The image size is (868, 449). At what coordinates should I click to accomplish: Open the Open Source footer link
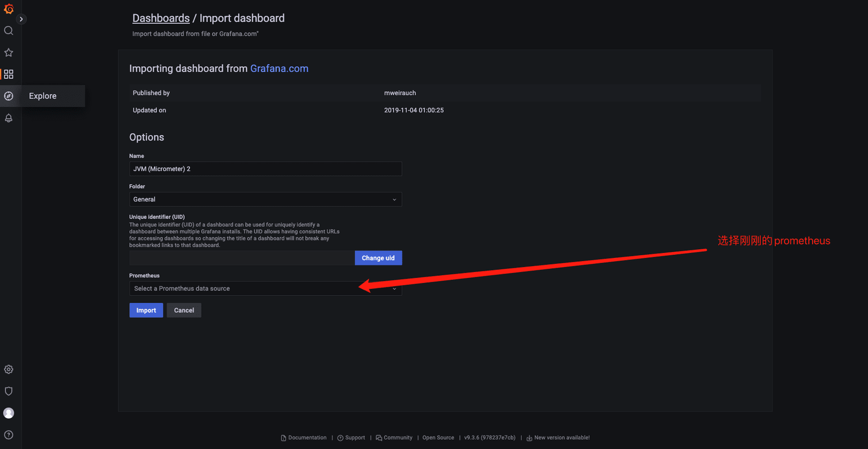[438, 438]
